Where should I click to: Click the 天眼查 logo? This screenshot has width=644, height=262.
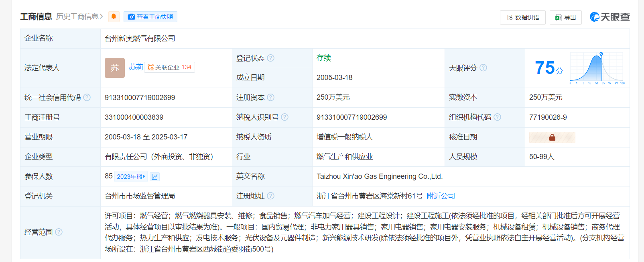pyautogui.click(x=609, y=17)
